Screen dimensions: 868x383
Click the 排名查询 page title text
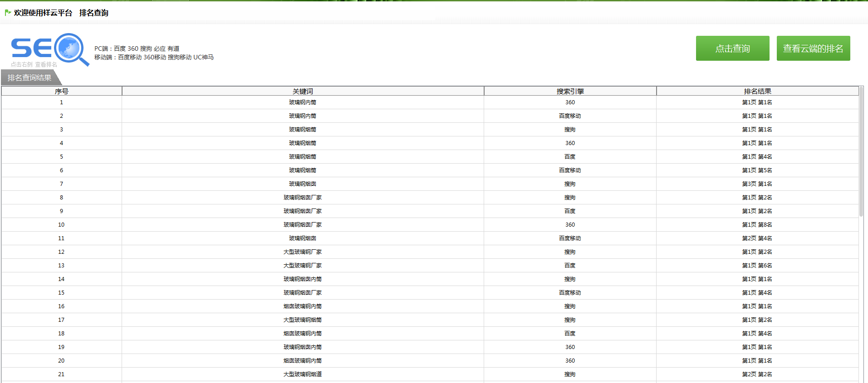click(94, 13)
